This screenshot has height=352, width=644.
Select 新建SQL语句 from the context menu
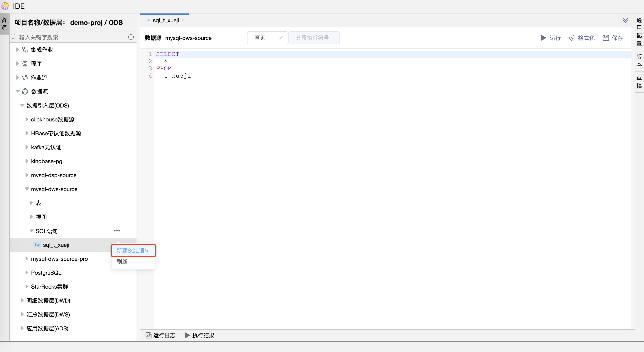click(x=133, y=251)
